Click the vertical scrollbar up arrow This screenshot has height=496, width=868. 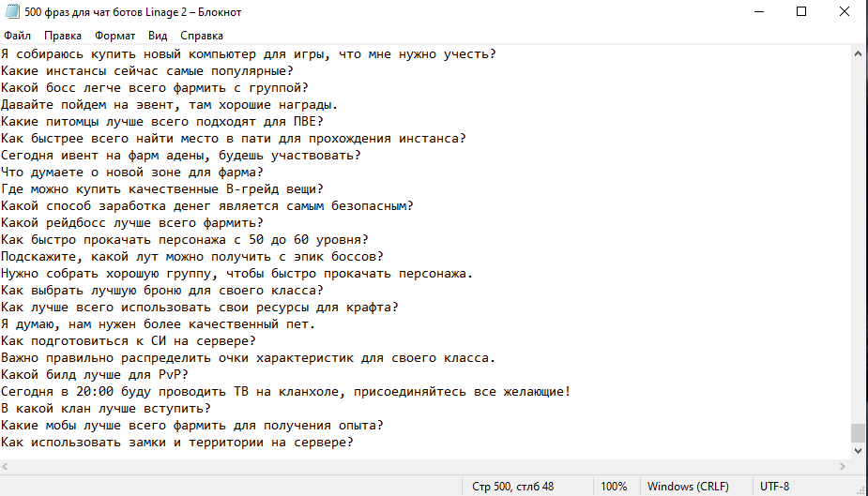click(x=858, y=53)
